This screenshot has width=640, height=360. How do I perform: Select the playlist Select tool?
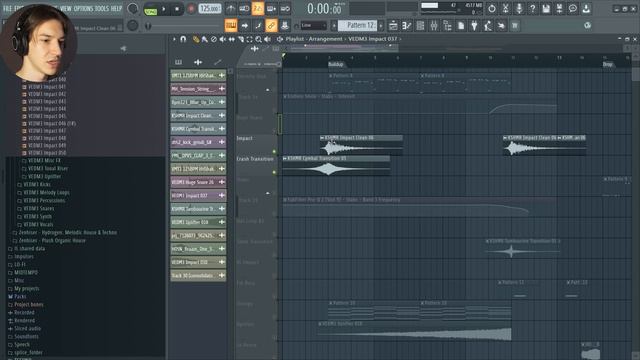pyautogui.click(x=249, y=39)
